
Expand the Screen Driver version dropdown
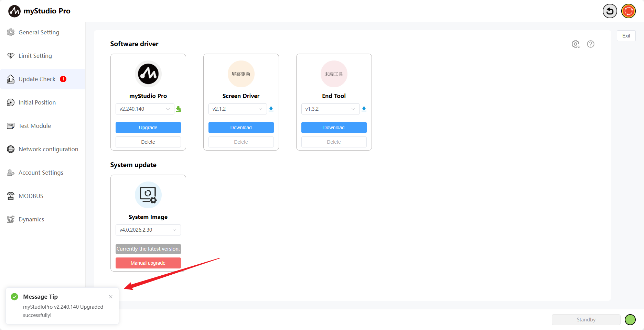click(x=237, y=109)
